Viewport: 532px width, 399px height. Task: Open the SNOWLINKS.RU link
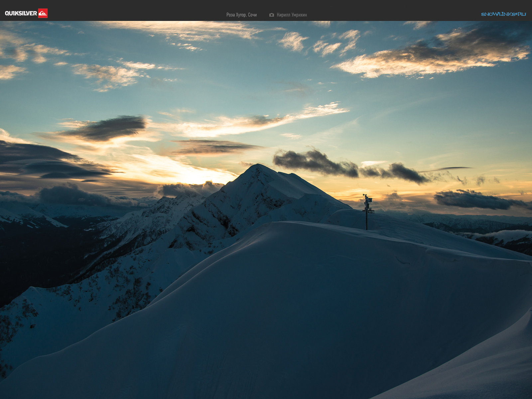[x=503, y=14]
